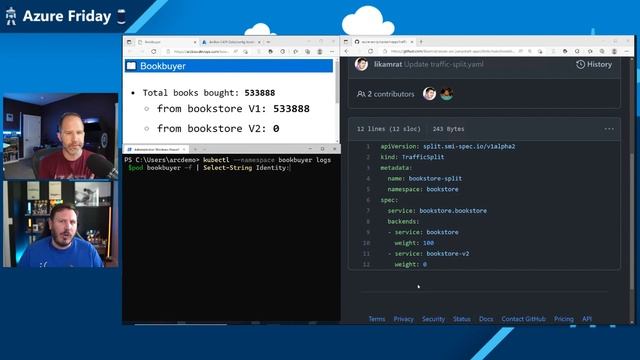
Task: Open the settings ellipsis in Bookbuyer browser toolbar
Action: pos(332,52)
